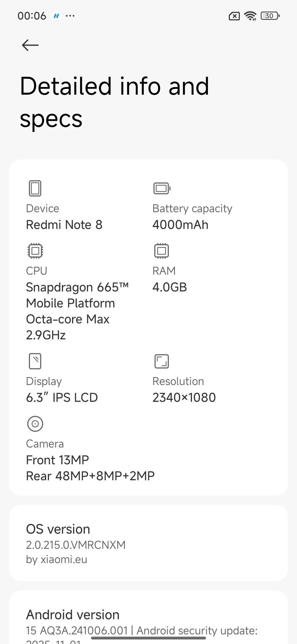Screen dimensions: 297x644
Task: Tap the battery level indicator
Action: (x=270, y=16)
